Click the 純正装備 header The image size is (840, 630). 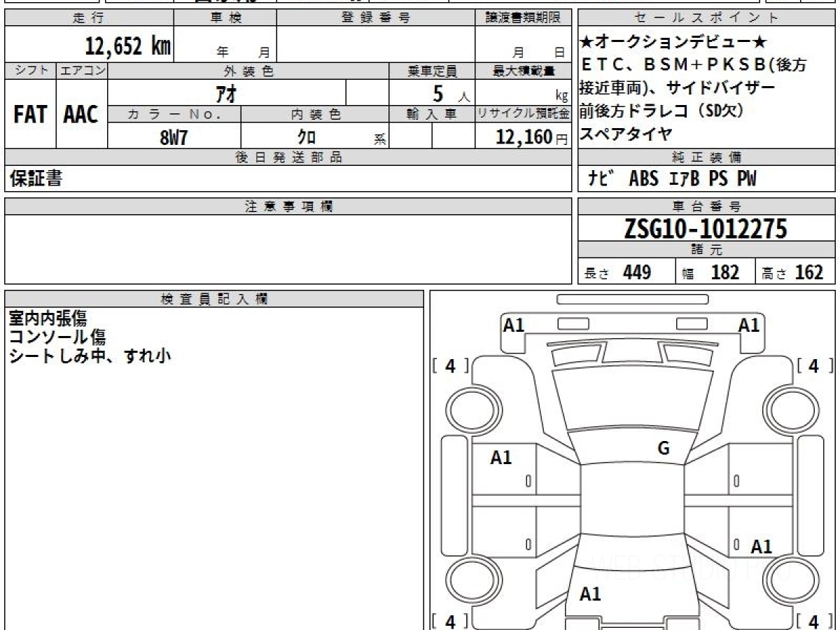point(707,157)
